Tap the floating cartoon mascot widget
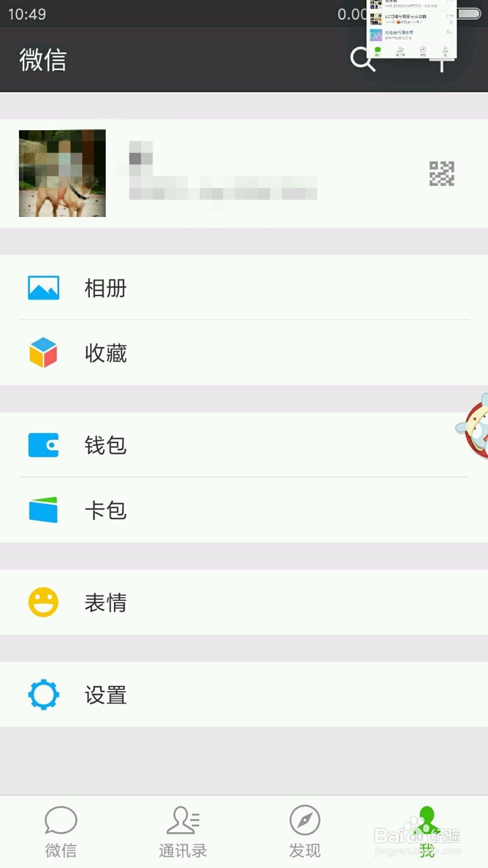 [x=473, y=426]
